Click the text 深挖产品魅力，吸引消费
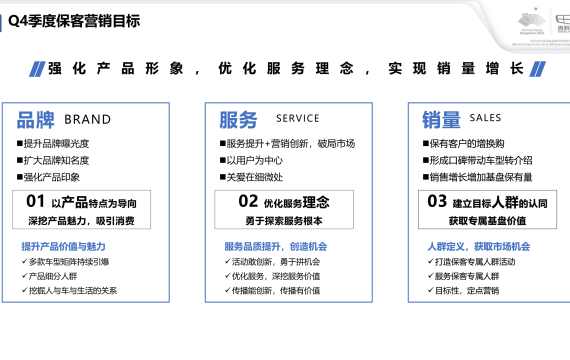Screen dimensions: 570x360 (x=81, y=221)
